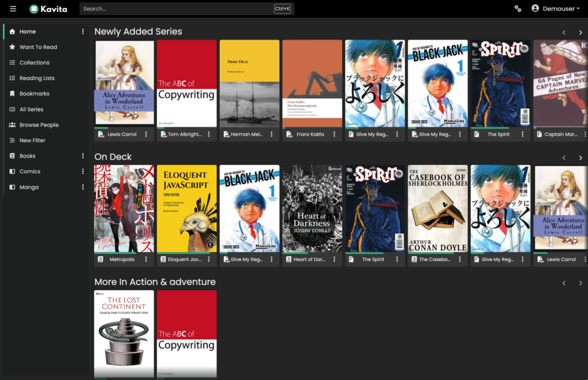Image resolution: width=588 pixels, height=380 pixels.
Task: Open the three-dot menu beside Home
Action: pos(83,32)
